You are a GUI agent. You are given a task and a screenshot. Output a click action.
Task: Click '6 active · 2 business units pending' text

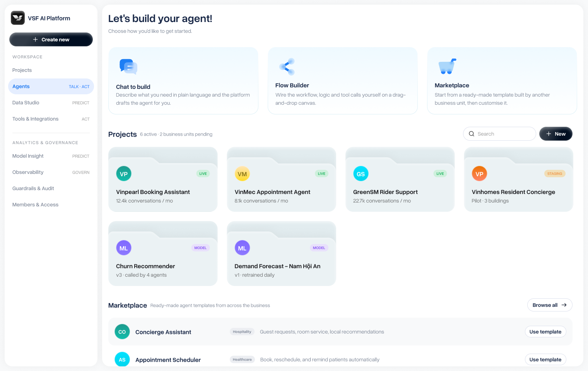click(x=176, y=134)
